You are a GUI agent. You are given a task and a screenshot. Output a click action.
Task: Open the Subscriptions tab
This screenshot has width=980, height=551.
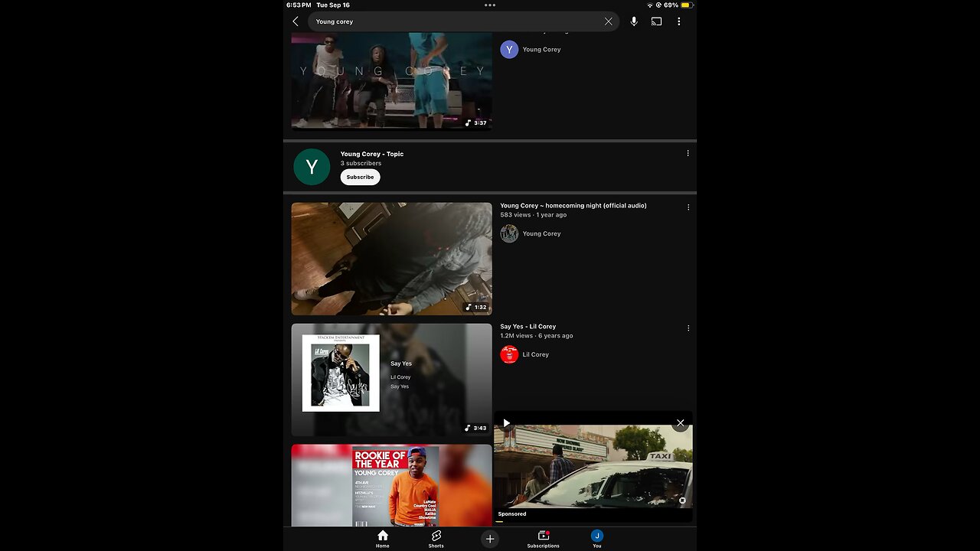543,539
